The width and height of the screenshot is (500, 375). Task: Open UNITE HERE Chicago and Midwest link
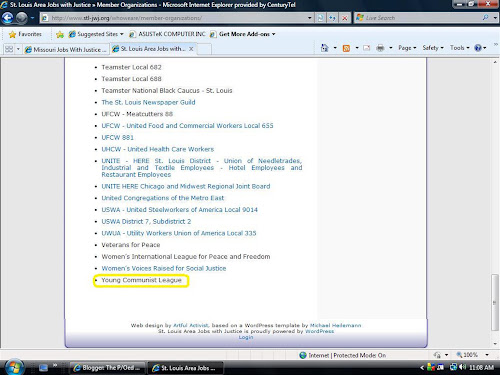click(x=186, y=186)
